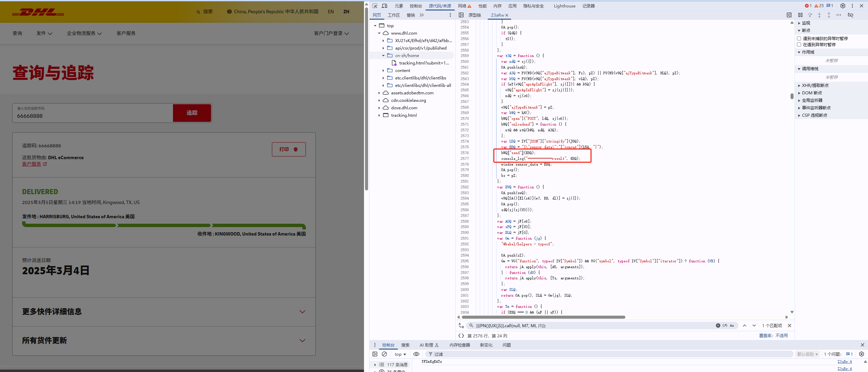Open the 发件 dropdown menu
868x372 pixels.
click(44, 33)
